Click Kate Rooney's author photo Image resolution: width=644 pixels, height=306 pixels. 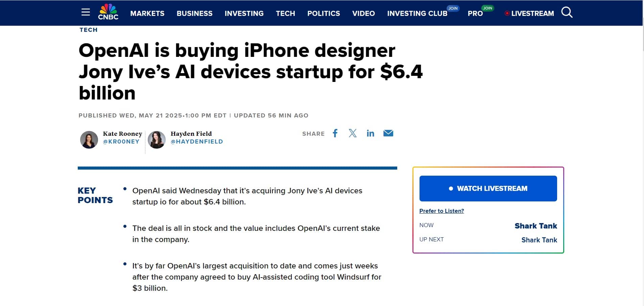point(89,140)
